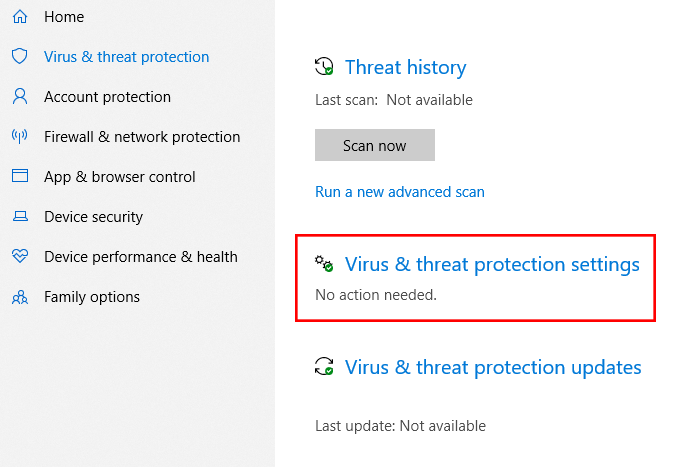Open Family options in sidebar
The height and width of the screenshot is (467, 674).
coord(92,297)
